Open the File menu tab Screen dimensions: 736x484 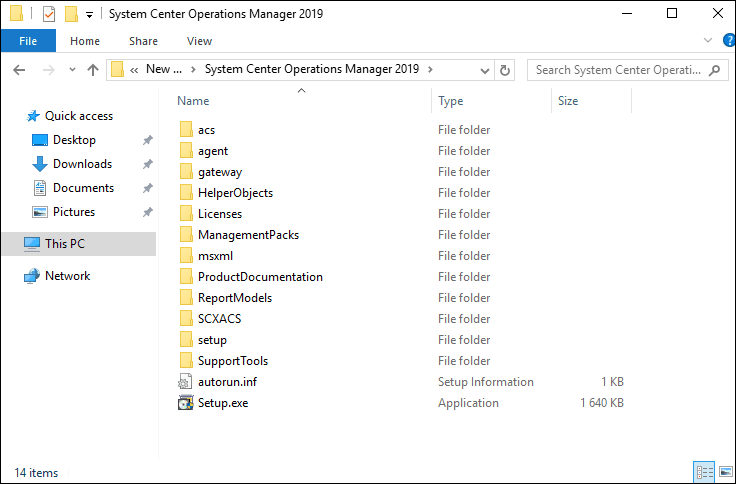pos(28,41)
